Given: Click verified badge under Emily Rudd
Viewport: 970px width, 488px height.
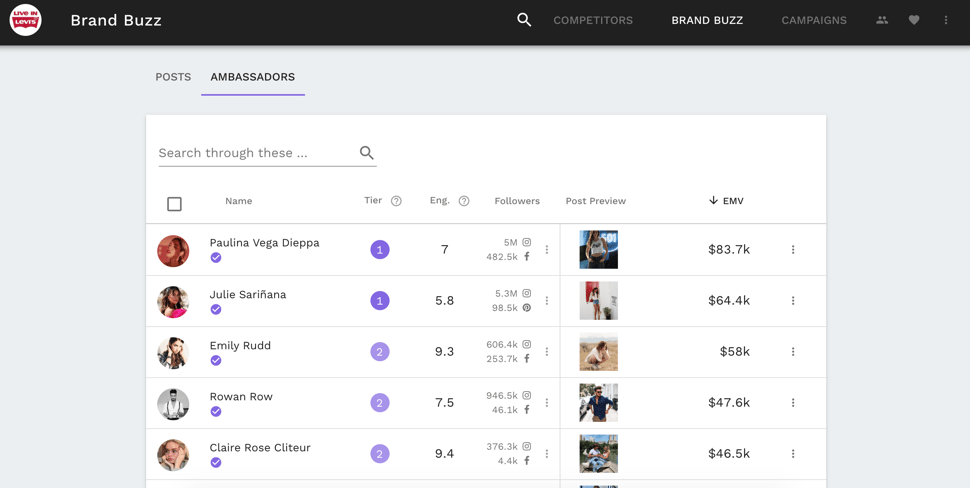Looking at the screenshot, I should click(216, 361).
